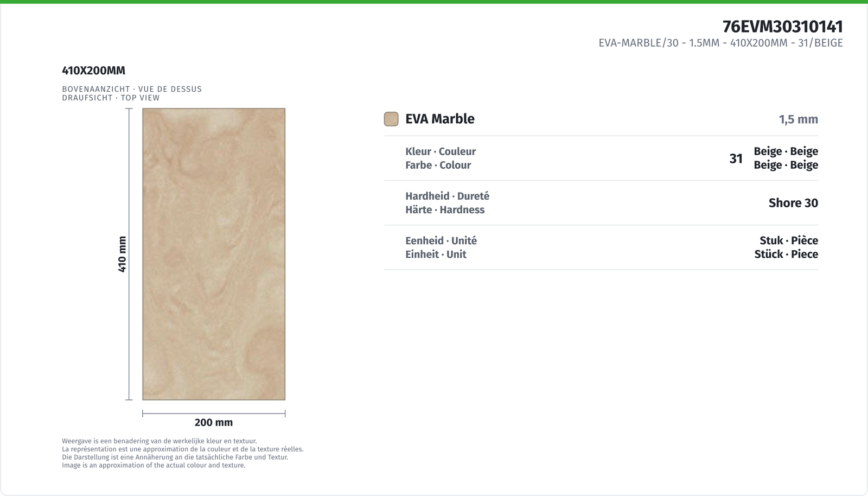Screen dimensions: 868x496
Task: Click the Dutch Weergave disclaimer line
Action: [x=159, y=441]
